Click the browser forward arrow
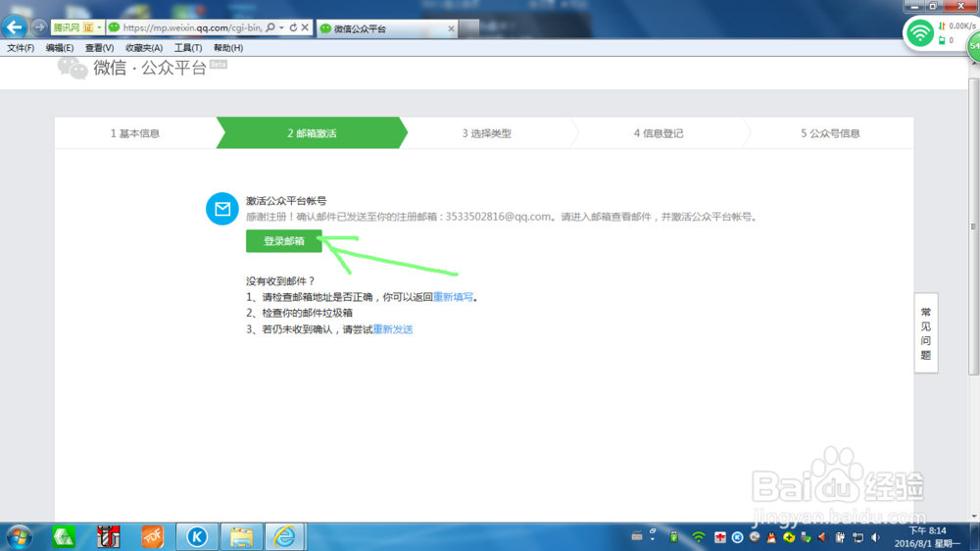The image size is (980, 551). [39, 26]
